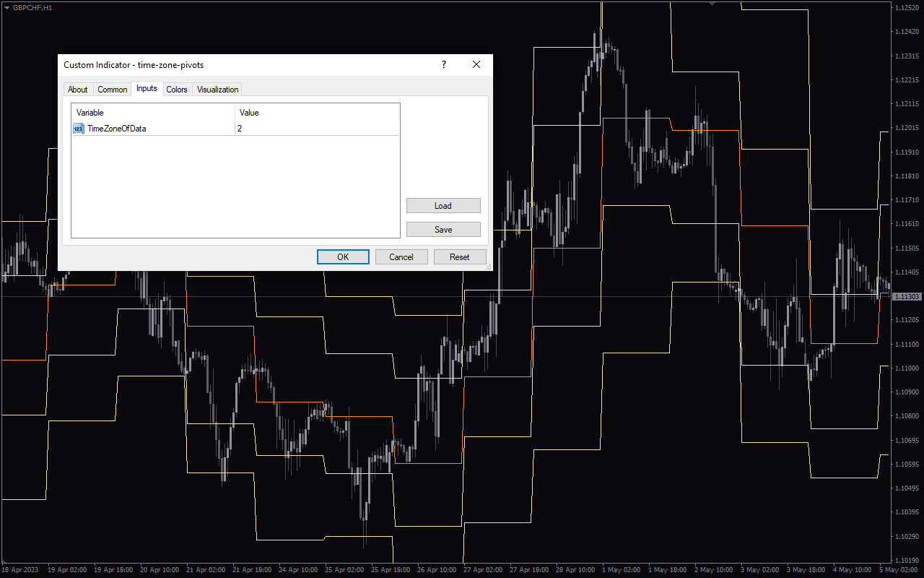
Task: Click the 1.11100 price axis label
Action: tap(907, 344)
